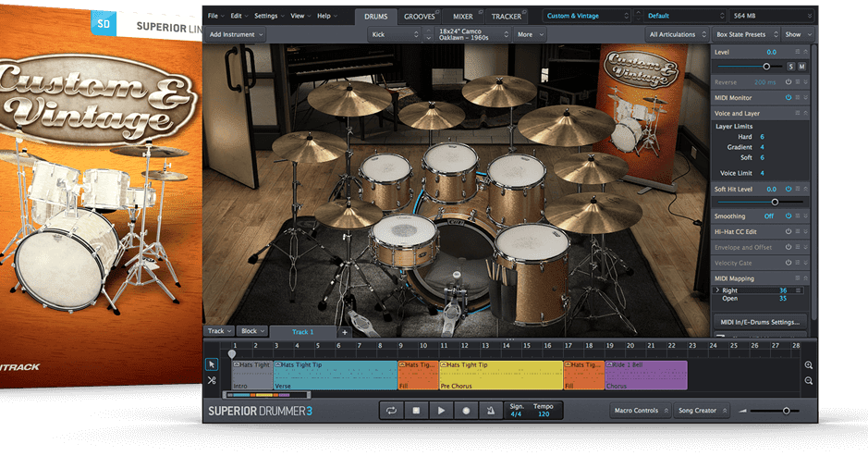868x456 pixels.
Task: Select the scissors cut tool
Action: coord(212,381)
